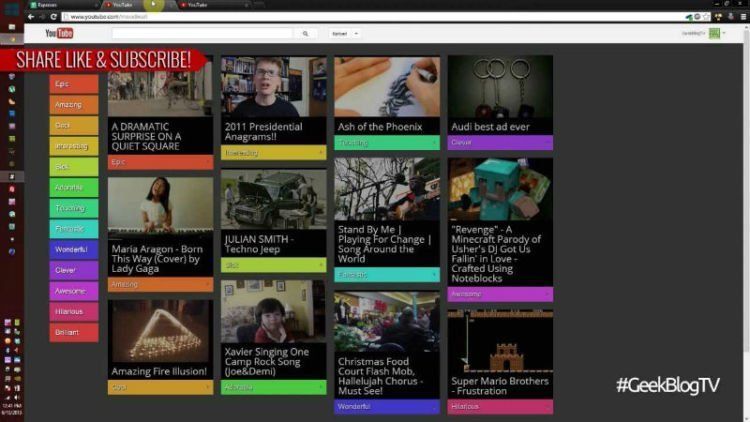
Task: Click the Awesome tag under the Minecraft parody
Action: (x=500, y=294)
